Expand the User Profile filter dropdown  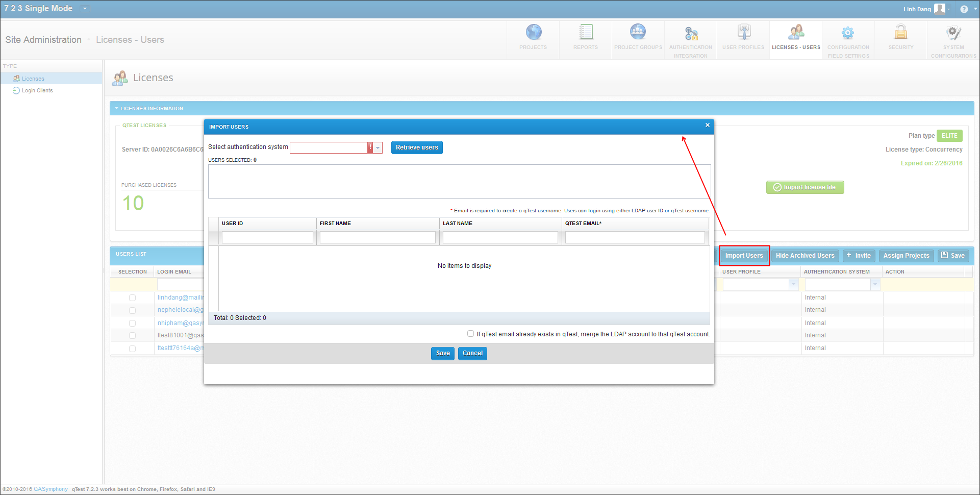click(x=793, y=285)
